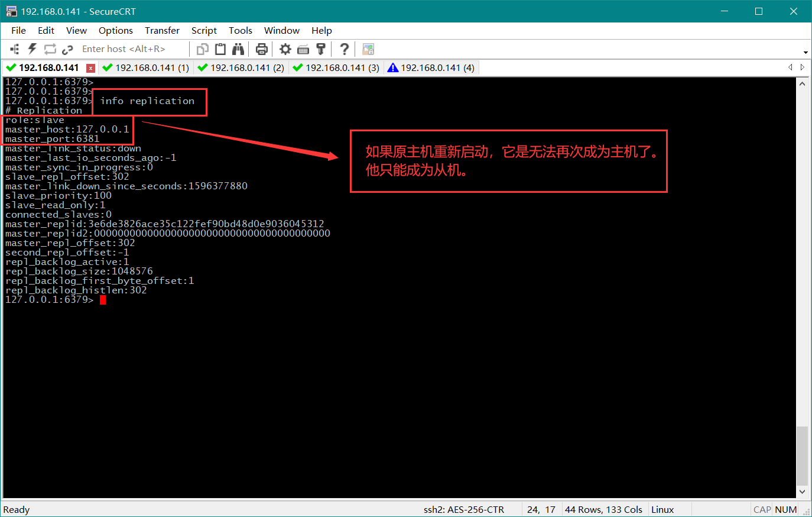Click the Print icon

(x=262, y=49)
